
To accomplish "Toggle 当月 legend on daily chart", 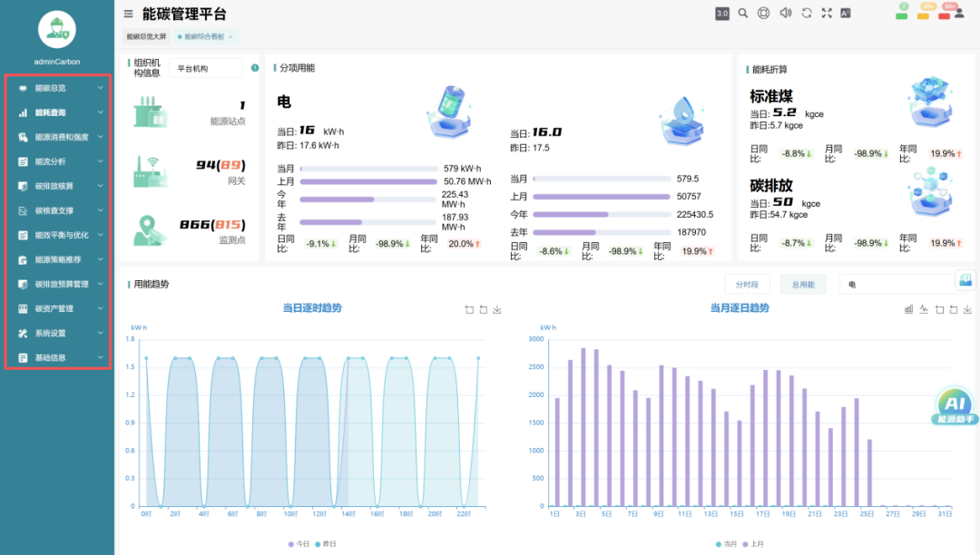I will click(726, 544).
